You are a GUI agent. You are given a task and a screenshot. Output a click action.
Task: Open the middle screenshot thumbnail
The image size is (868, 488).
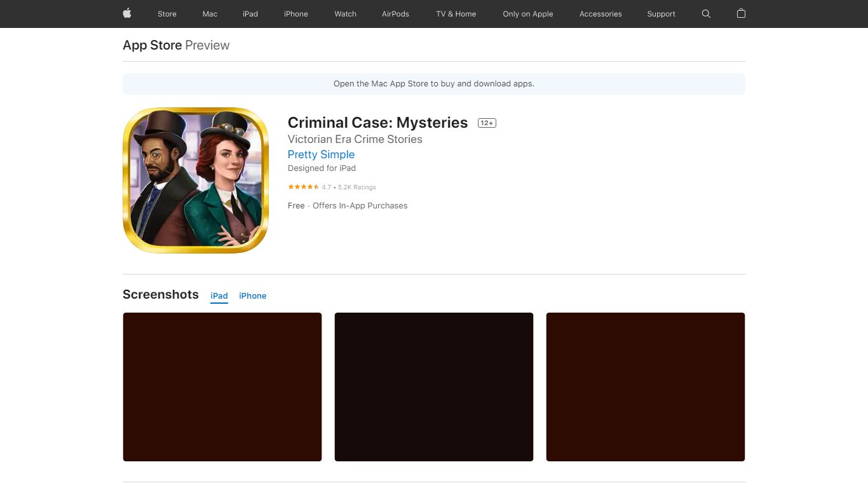pos(434,387)
